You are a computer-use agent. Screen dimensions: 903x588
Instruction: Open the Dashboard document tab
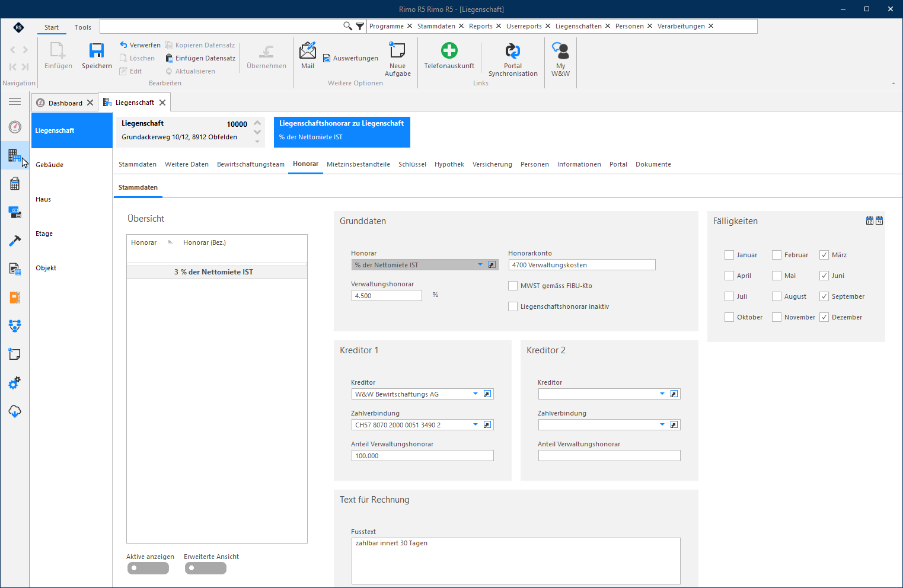65,103
